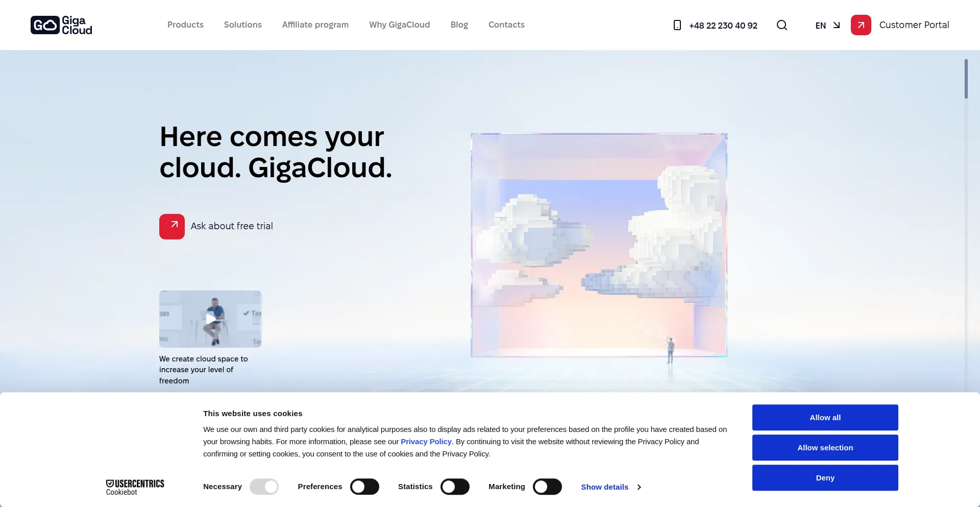Screen dimensions: 980x507
Task: Open the Products menu
Action: tap(185, 25)
